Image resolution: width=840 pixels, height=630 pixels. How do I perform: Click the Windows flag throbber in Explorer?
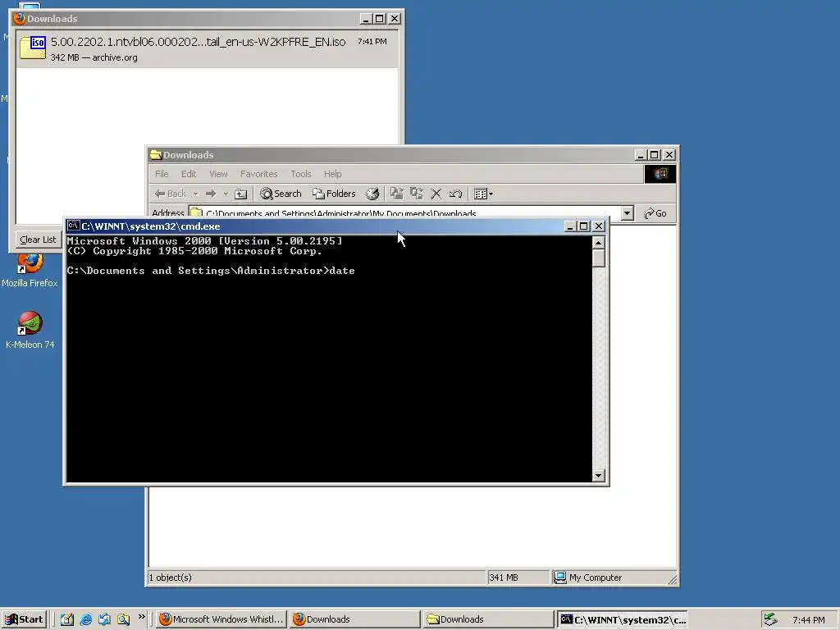tap(660, 174)
